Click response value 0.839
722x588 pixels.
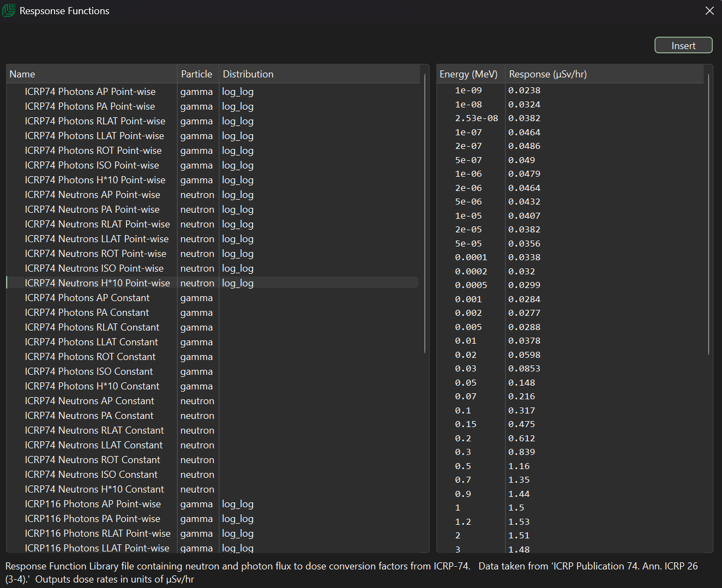(x=521, y=452)
